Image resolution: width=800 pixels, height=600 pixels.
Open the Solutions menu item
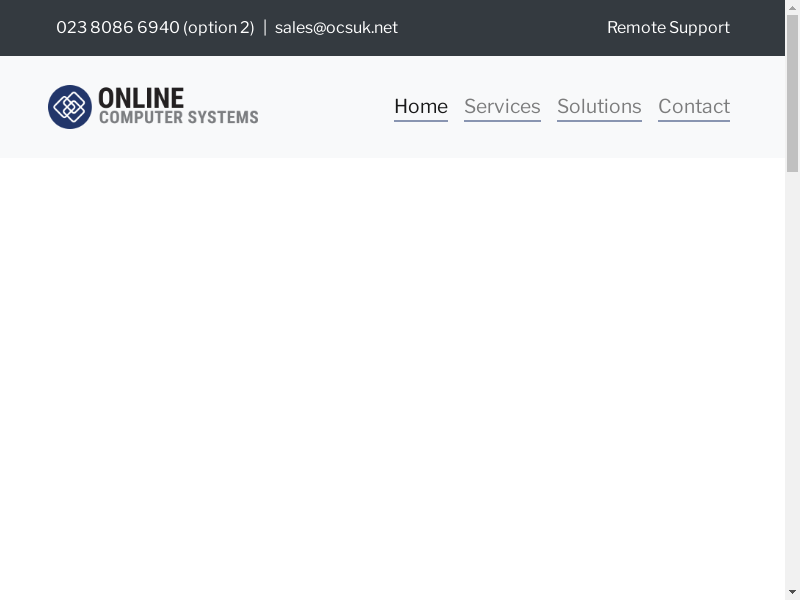[x=599, y=106]
